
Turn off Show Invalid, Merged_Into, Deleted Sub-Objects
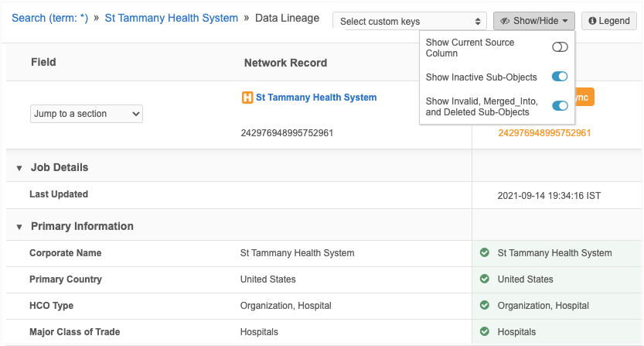click(x=560, y=106)
